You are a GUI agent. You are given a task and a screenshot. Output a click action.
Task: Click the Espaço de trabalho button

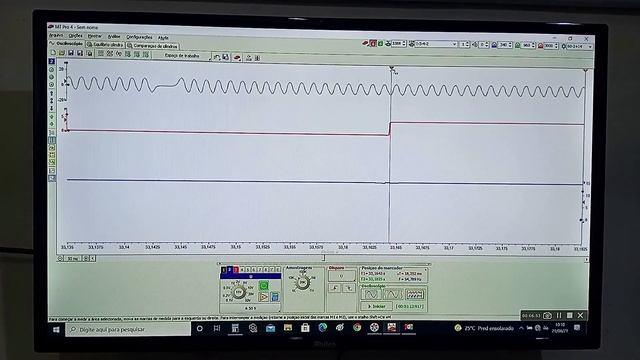[182, 56]
